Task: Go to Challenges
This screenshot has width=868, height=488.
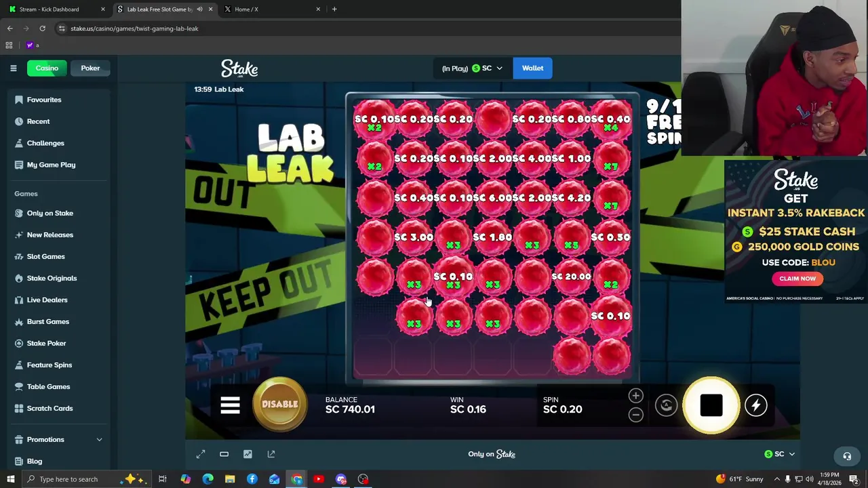Action: coord(45,143)
